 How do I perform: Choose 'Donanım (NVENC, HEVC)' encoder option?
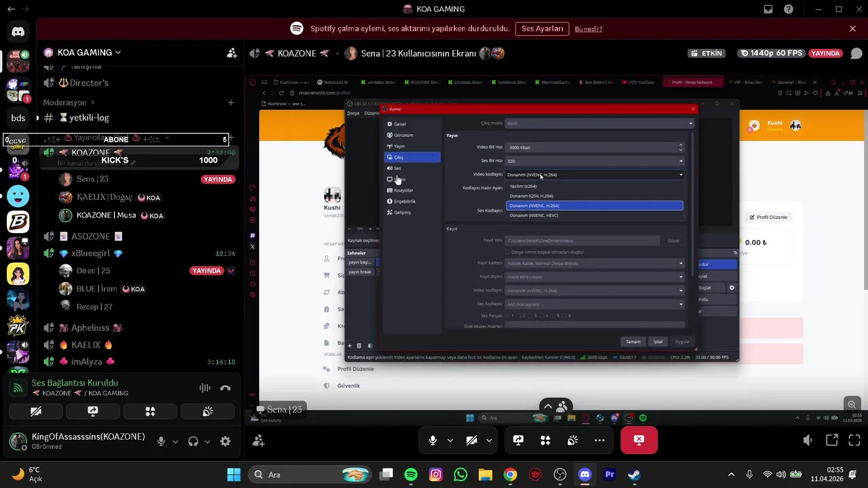coord(594,215)
